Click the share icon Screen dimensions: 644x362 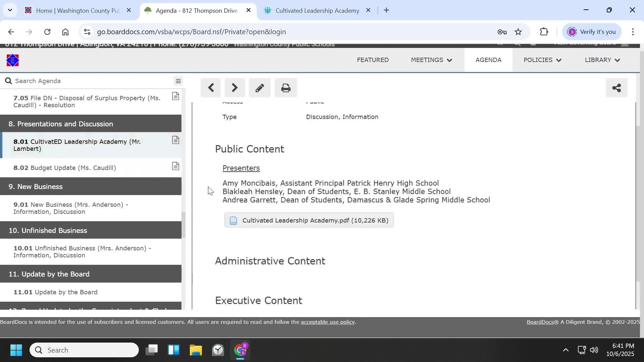[616, 88]
